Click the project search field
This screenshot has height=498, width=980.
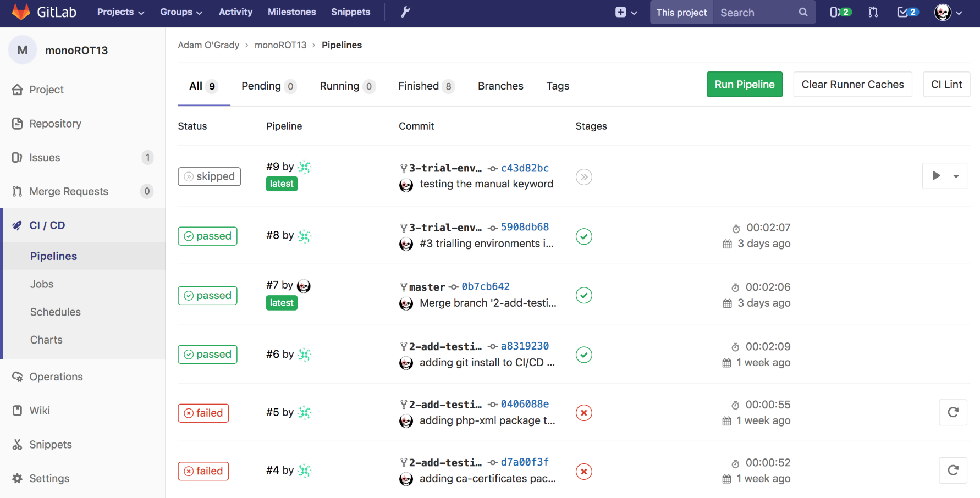[x=759, y=12]
